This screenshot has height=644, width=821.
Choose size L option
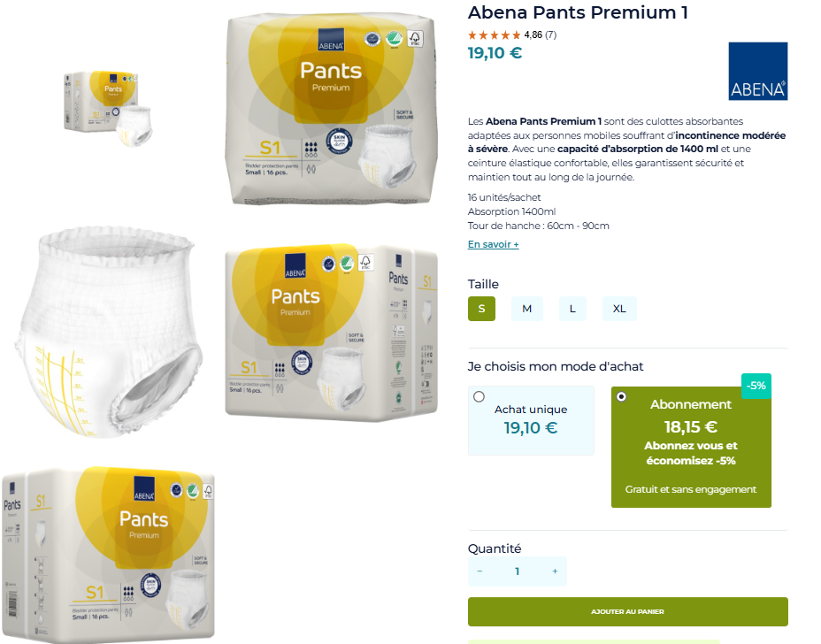(572, 309)
